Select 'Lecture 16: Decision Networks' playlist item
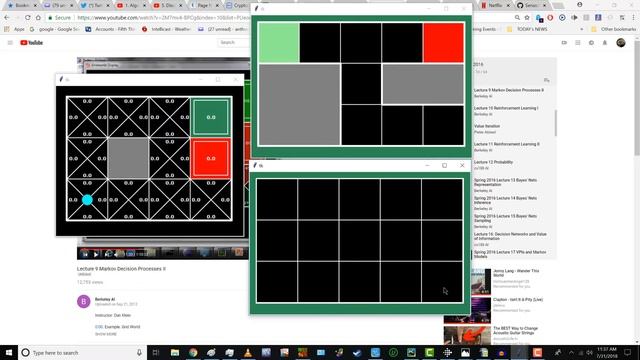Screen dimensions: 640x360 (510, 236)
